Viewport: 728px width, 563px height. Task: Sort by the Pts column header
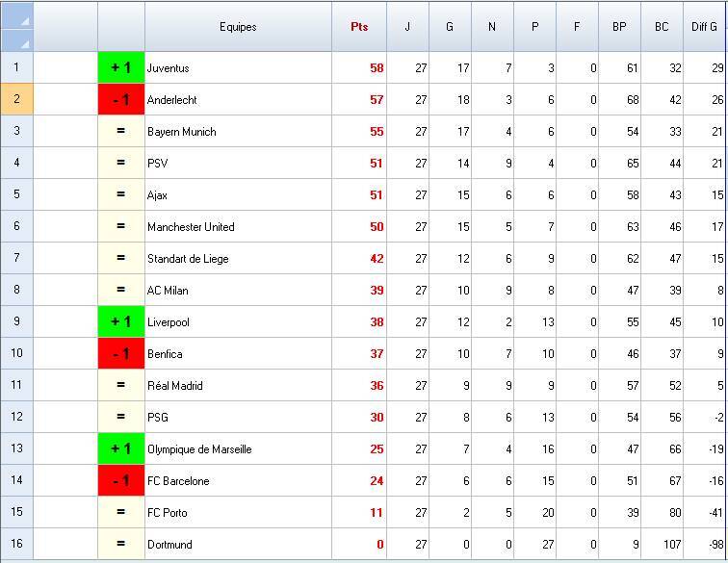[x=359, y=27]
